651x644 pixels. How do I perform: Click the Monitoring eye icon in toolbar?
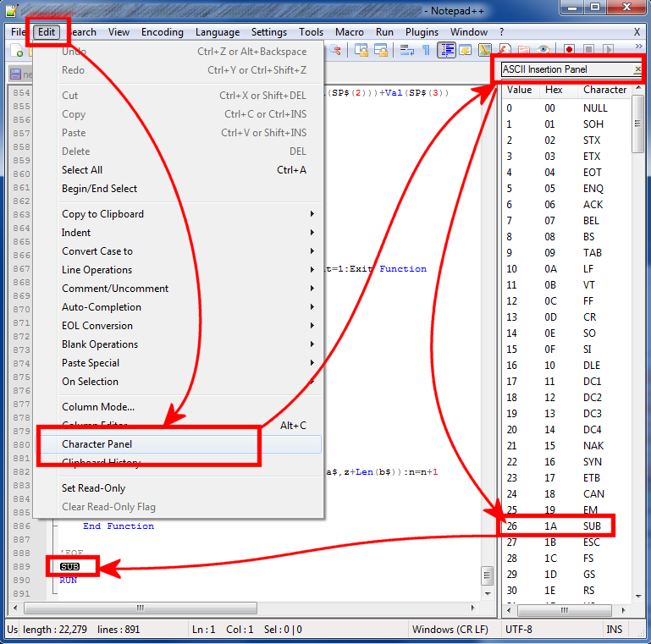pyautogui.click(x=543, y=51)
